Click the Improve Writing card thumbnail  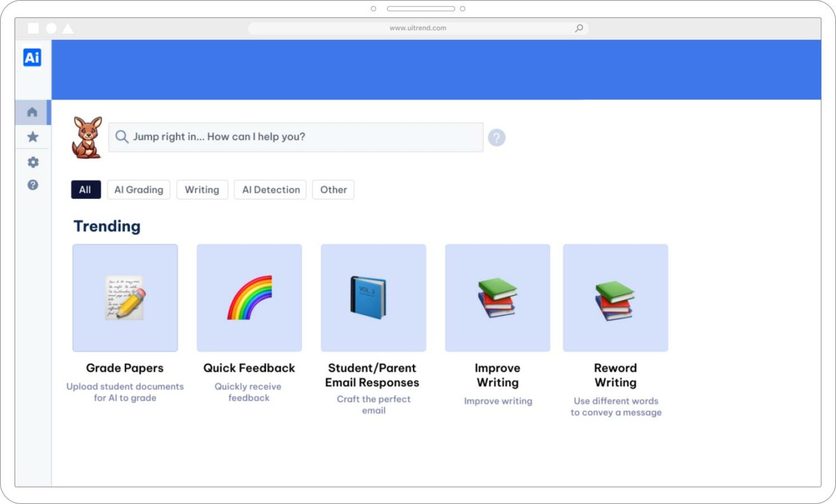click(497, 298)
